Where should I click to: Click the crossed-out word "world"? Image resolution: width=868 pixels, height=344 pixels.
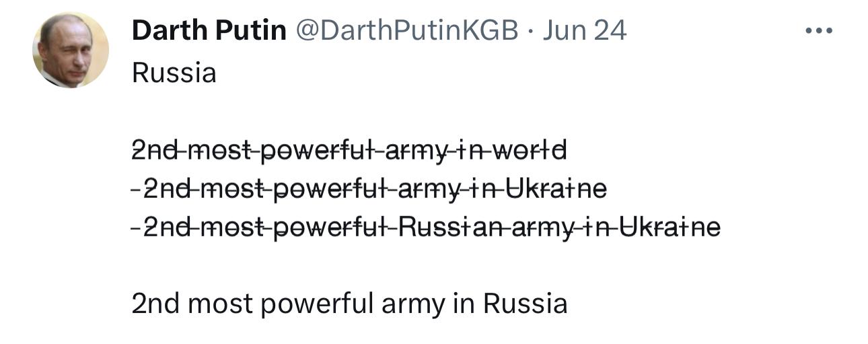(530, 150)
